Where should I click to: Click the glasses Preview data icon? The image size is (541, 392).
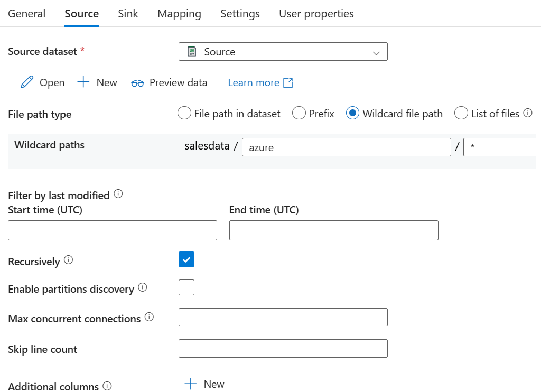137,83
